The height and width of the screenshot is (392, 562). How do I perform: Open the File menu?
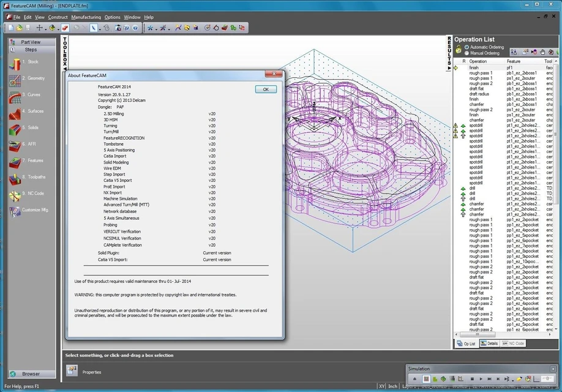(17, 17)
